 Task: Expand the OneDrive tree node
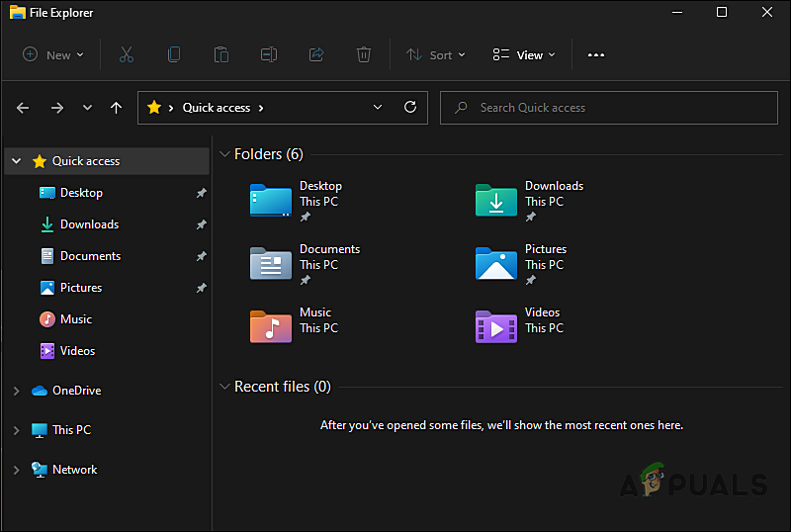coord(17,391)
